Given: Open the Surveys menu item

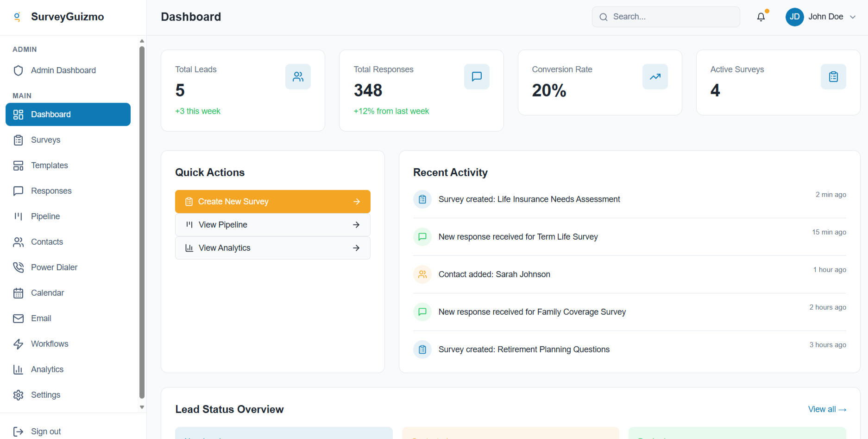Looking at the screenshot, I should (45, 140).
